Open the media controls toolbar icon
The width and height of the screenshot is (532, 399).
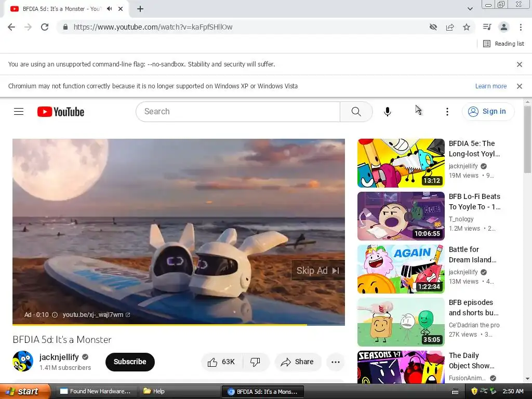tap(487, 27)
